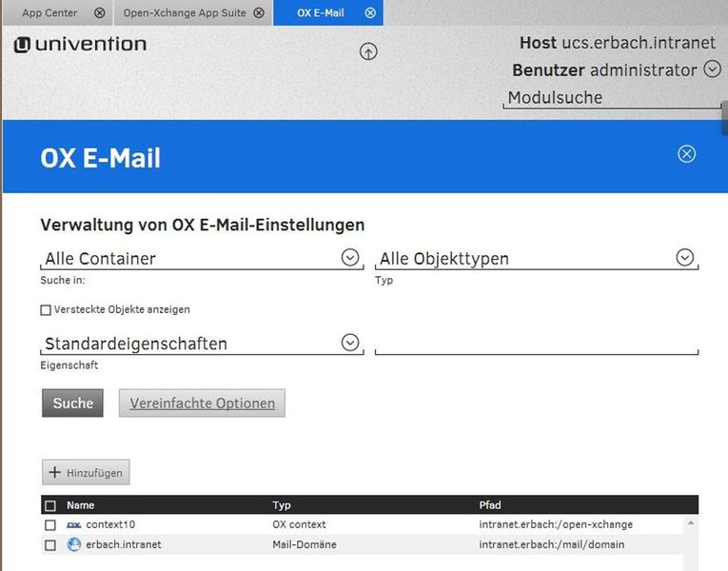Image resolution: width=728 pixels, height=571 pixels.
Task: Click the Suche button
Action: point(72,403)
